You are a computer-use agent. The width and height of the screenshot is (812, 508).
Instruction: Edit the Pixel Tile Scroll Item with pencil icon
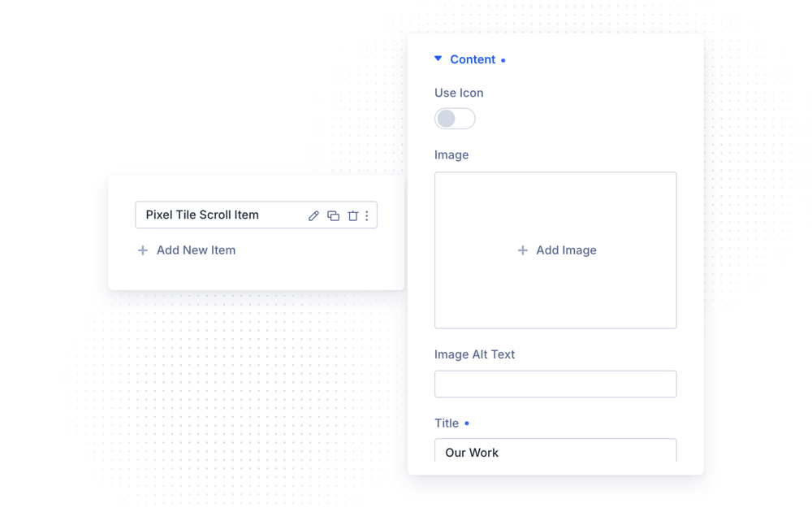(x=313, y=215)
